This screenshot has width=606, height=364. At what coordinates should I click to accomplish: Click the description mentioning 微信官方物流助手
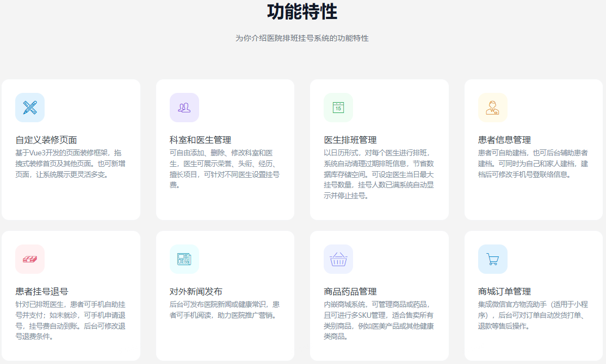tap(531, 315)
